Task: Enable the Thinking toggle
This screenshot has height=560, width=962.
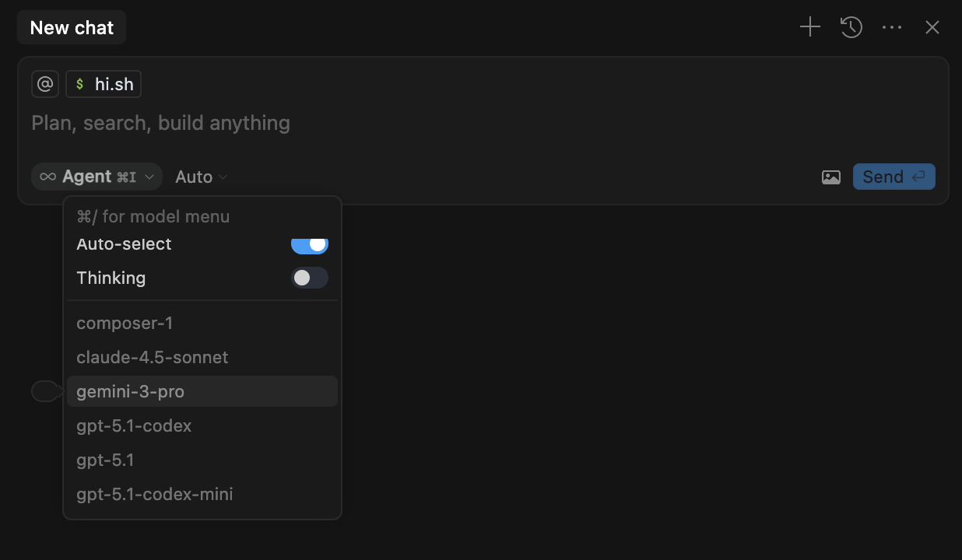Action: (310, 278)
